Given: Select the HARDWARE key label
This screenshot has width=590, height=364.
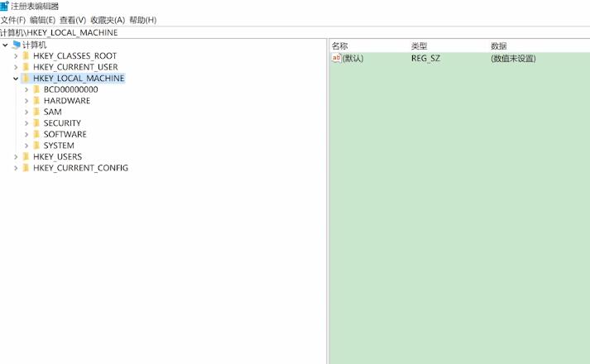Looking at the screenshot, I should (x=67, y=101).
